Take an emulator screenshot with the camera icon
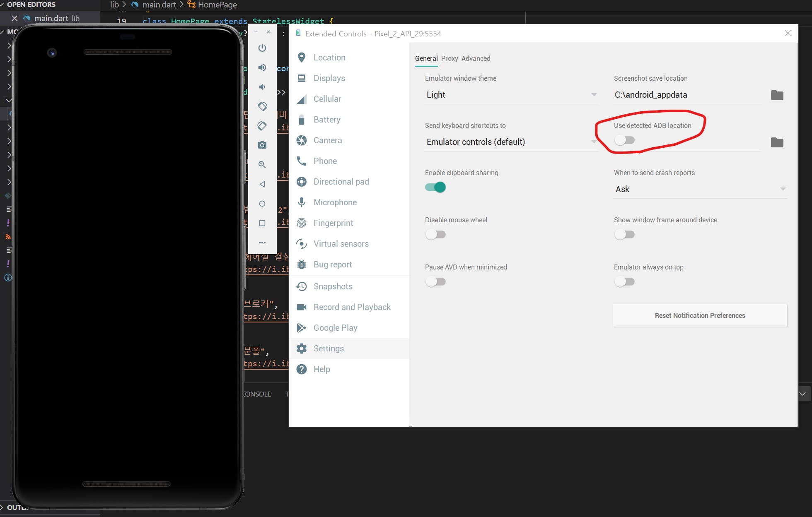 pyautogui.click(x=262, y=145)
